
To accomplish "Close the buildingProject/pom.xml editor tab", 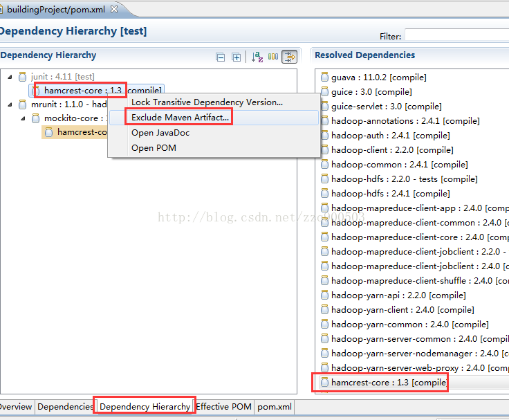I will pos(114,9).
